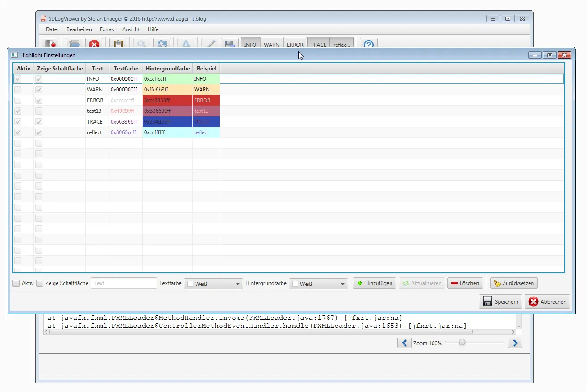Click the Text input field in the bottom form
This screenshot has width=587, height=392.
(x=124, y=283)
